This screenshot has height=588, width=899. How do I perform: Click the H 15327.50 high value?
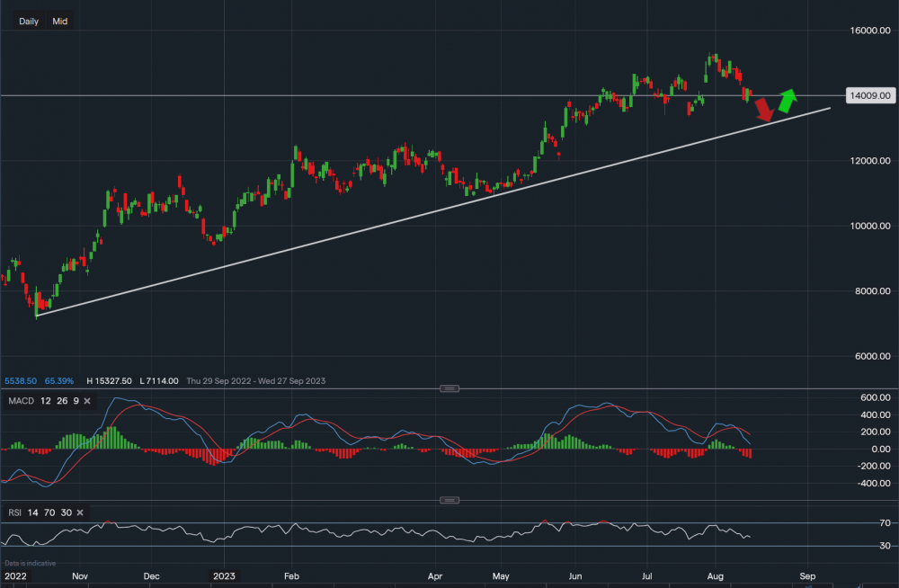tap(109, 381)
